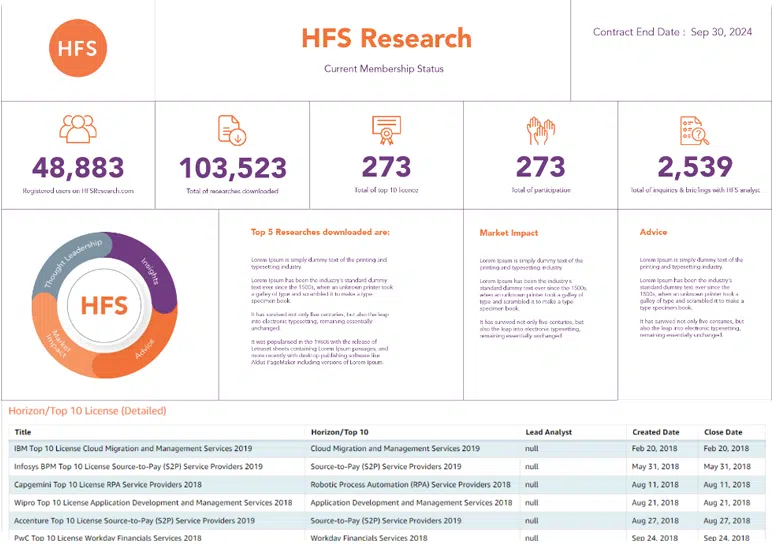Click Horizon/Top 10 License (Detailed) heading
774x545 pixels.
[87, 411]
